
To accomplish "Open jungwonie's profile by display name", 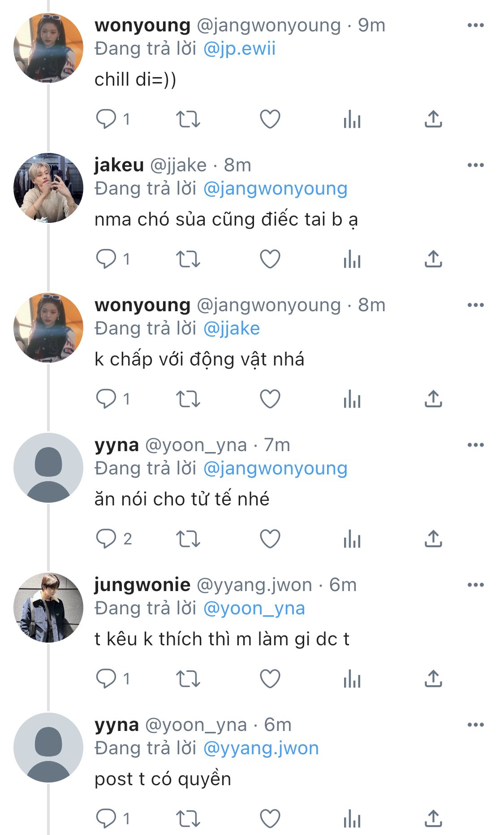I will pos(142,585).
